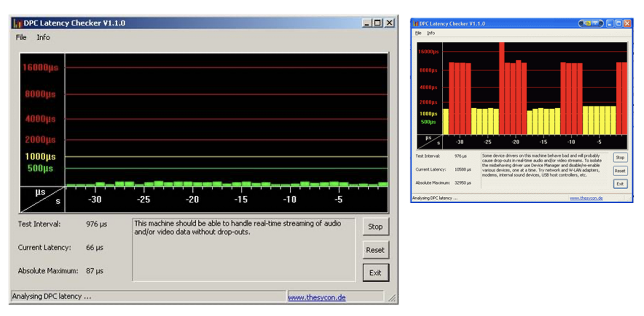Close the red-graph window with its X button
644x316 pixels.
pos(627,23)
